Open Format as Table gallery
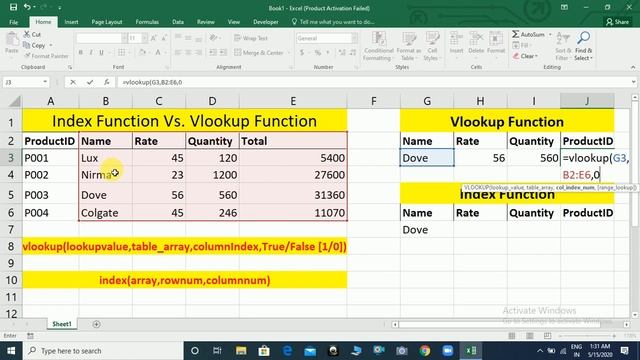The image size is (640, 360). click(408, 46)
